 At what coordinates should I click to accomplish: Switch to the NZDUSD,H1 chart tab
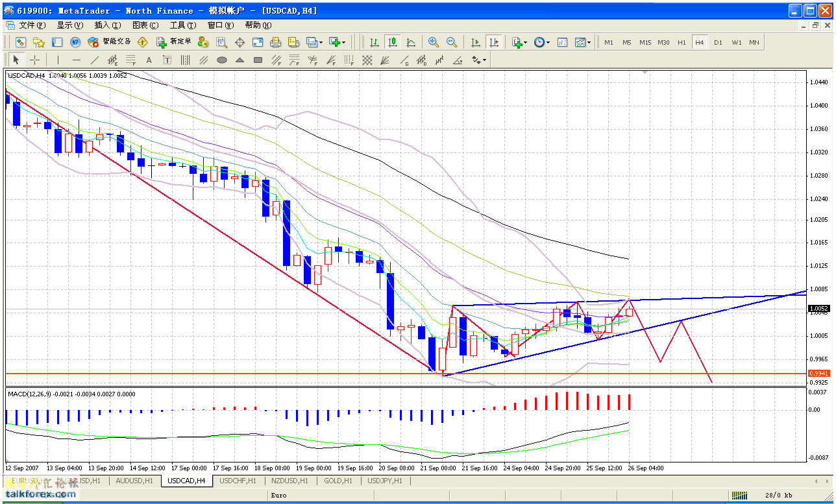coord(290,481)
